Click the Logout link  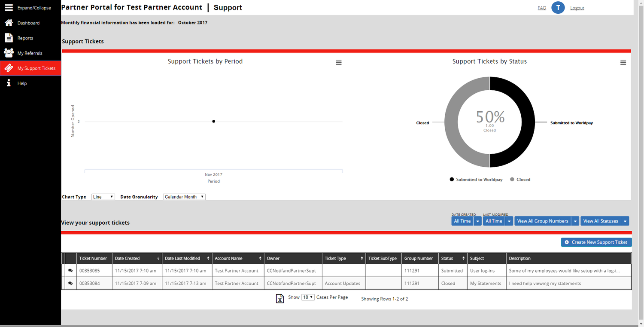click(577, 8)
